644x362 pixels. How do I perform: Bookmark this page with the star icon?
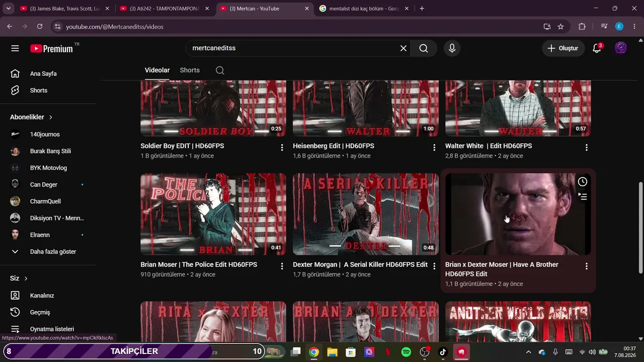[x=560, y=27]
